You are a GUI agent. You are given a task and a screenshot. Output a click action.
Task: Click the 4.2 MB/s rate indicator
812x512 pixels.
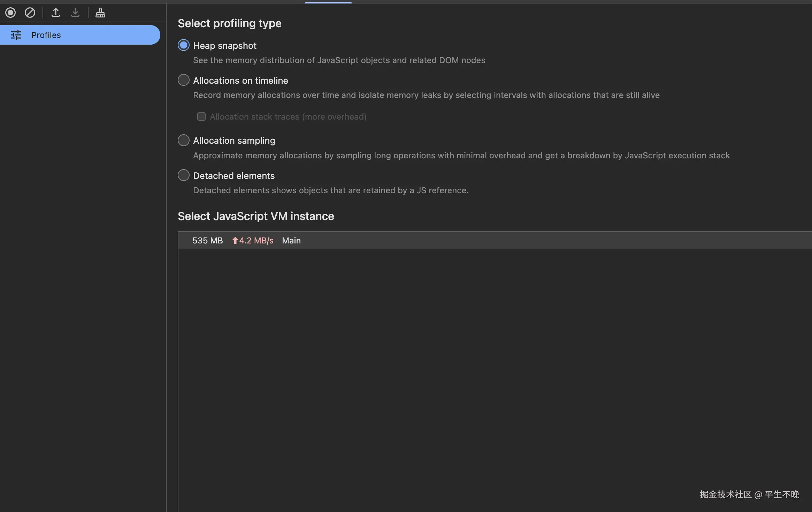[x=256, y=241]
